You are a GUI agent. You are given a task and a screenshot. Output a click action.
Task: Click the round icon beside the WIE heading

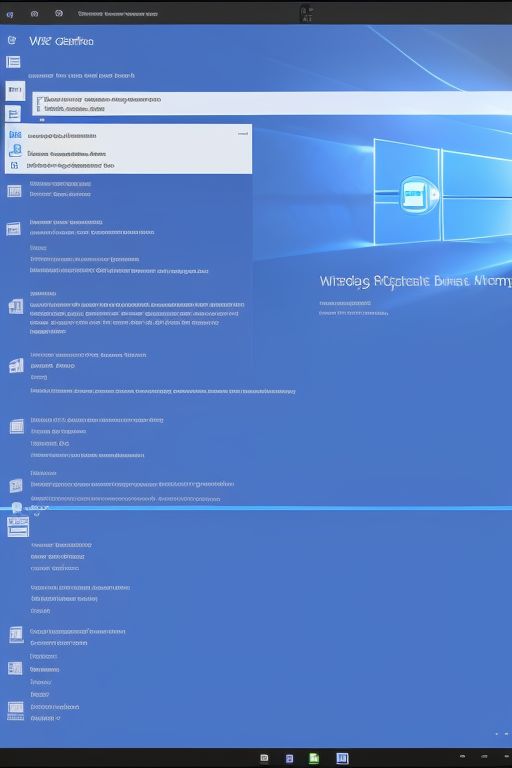click(x=12, y=40)
